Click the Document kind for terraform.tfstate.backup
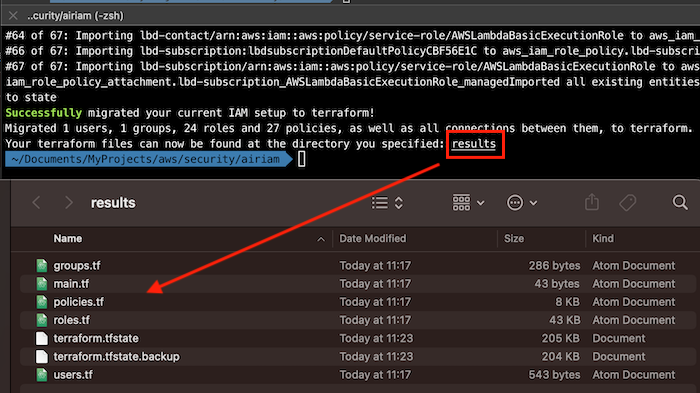 tap(619, 356)
